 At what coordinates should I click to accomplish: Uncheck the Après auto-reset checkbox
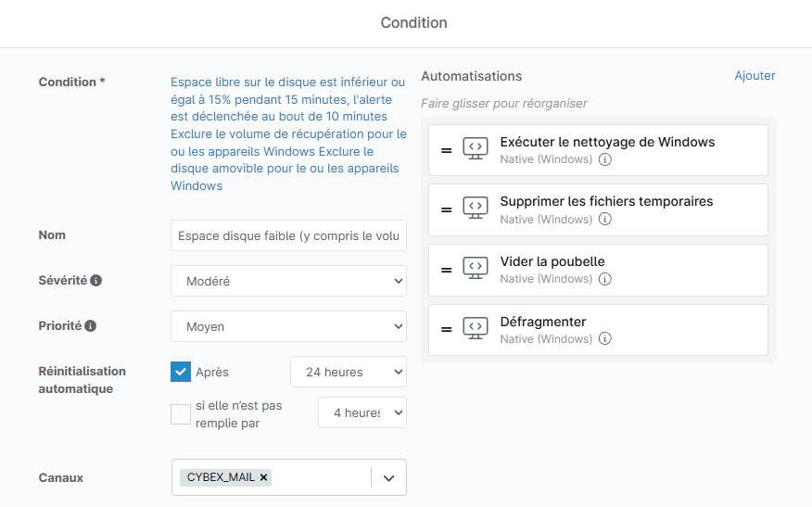coord(181,372)
